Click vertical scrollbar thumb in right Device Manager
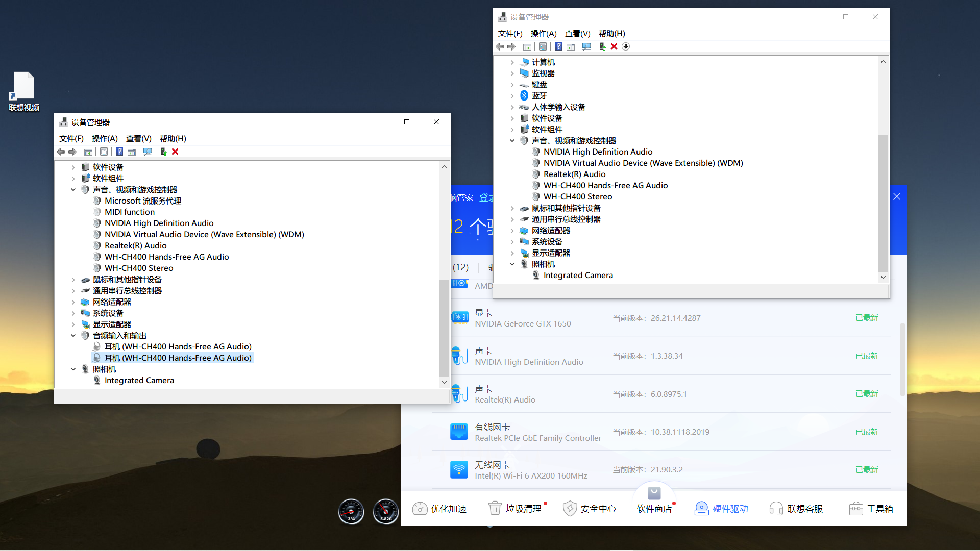This screenshot has width=980, height=551. tap(883, 204)
